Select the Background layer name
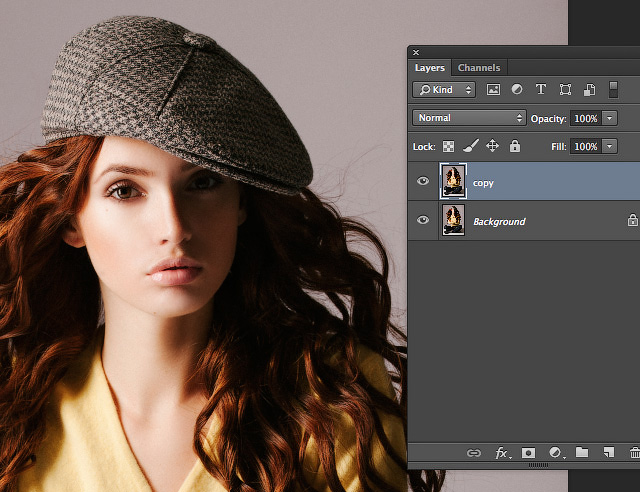This screenshot has width=640, height=492. click(x=499, y=221)
